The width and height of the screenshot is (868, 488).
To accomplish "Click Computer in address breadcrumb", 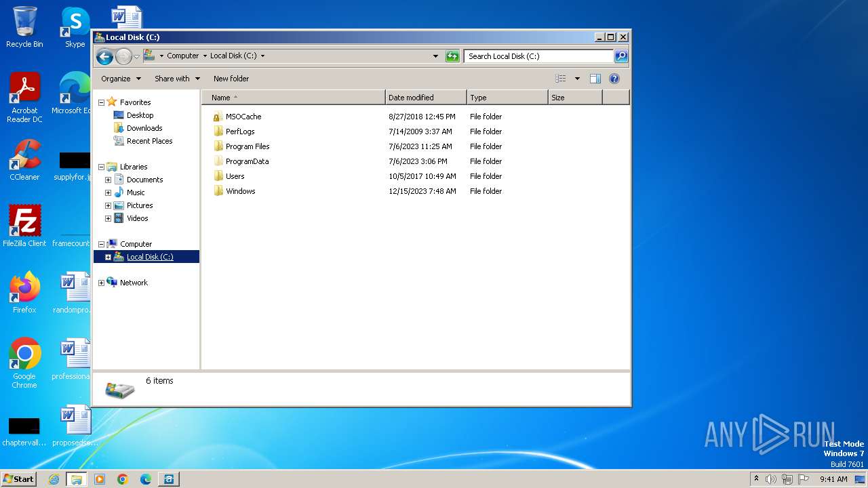I will 183,56.
